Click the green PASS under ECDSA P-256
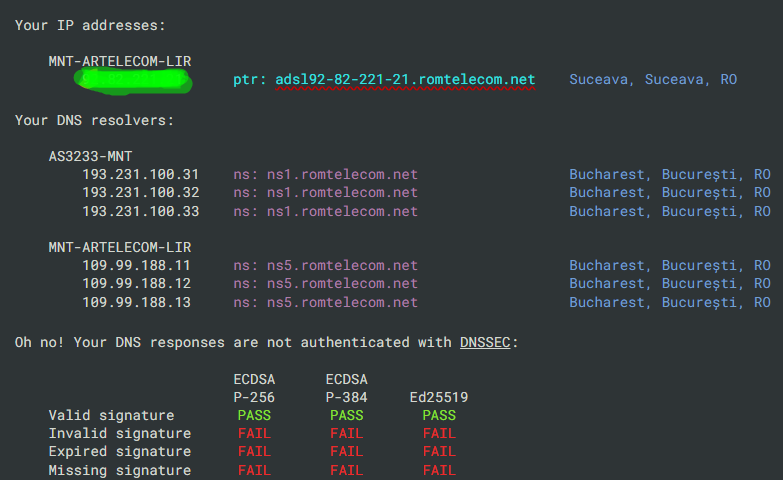Viewport: 783px width, 480px height. click(x=254, y=415)
